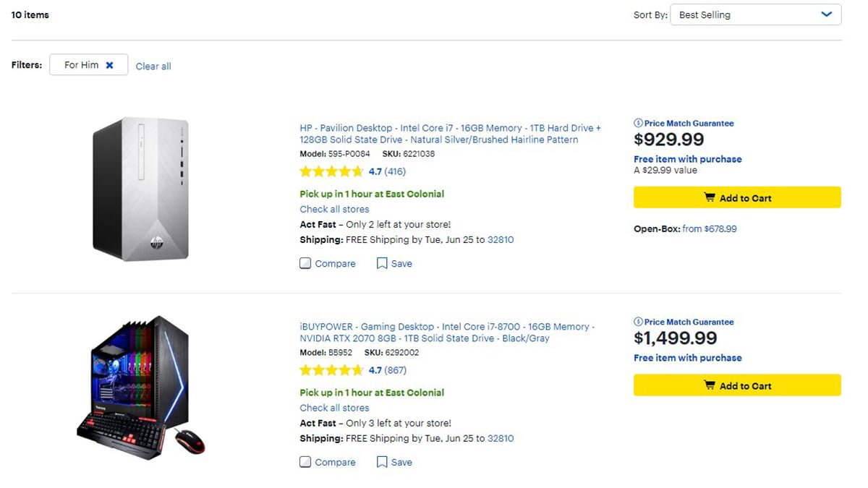Click Clear all filters link
The image size is (868, 488).
point(153,67)
